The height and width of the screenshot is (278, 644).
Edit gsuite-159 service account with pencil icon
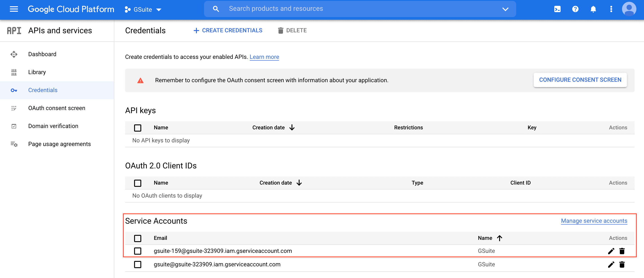point(611,251)
